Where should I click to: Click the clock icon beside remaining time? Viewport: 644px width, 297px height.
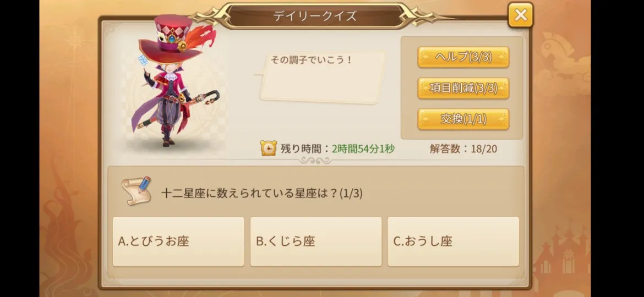click(x=268, y=148)
